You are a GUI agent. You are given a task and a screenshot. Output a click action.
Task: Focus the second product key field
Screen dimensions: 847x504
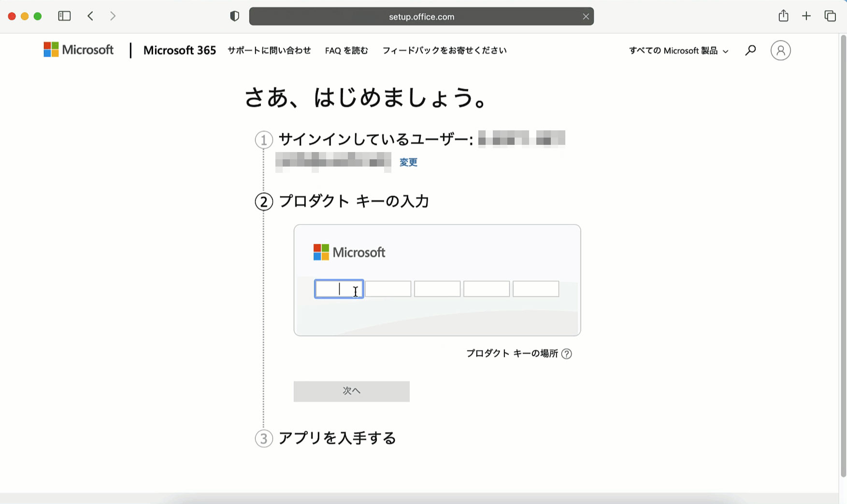pyautogui.click(x=388, y=289)
